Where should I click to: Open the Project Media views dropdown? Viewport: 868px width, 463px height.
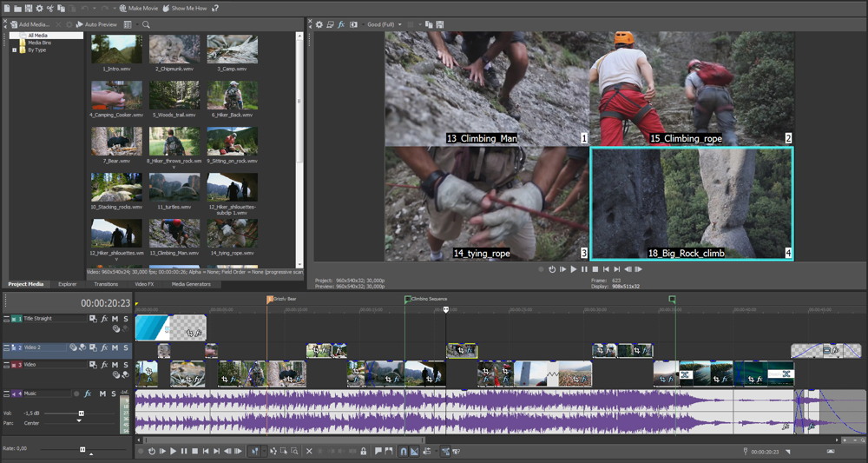point(128,24)
